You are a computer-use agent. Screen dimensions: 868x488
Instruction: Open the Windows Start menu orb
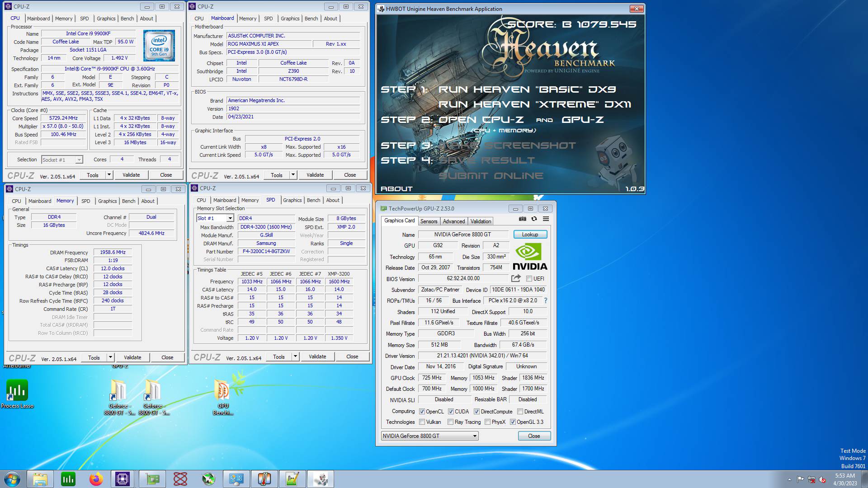tap(12, 479)
